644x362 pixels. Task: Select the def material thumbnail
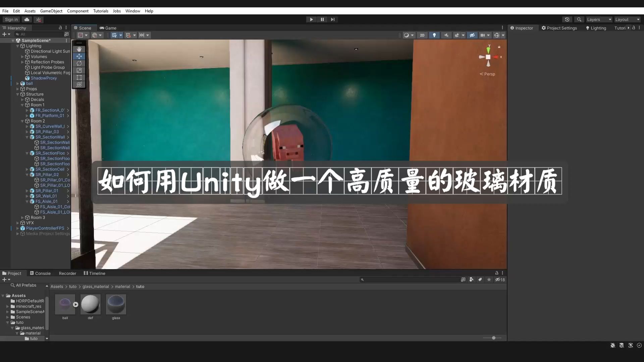coord(91,304)
